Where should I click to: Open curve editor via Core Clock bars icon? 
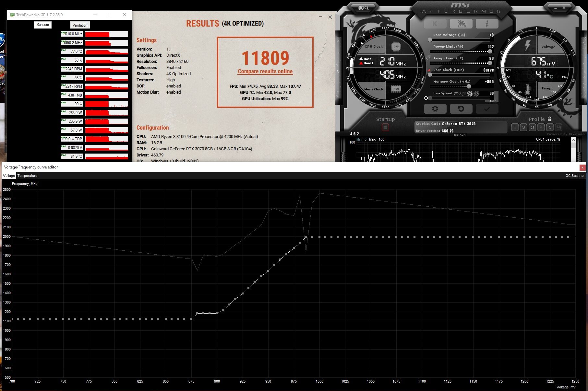tap(429, 70)
